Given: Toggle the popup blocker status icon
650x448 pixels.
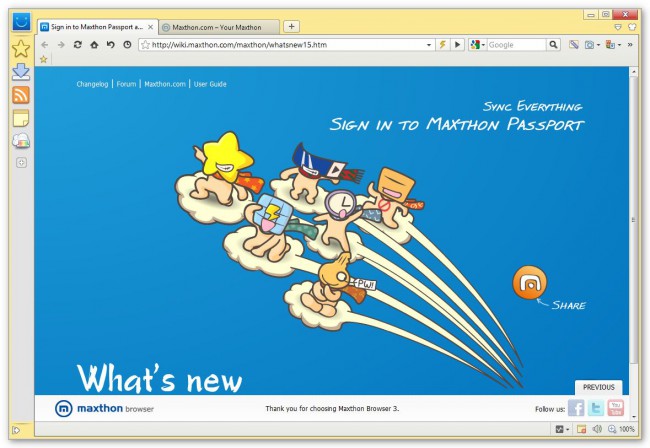Looking at the screenshot, I should click(x=581, y=429).
